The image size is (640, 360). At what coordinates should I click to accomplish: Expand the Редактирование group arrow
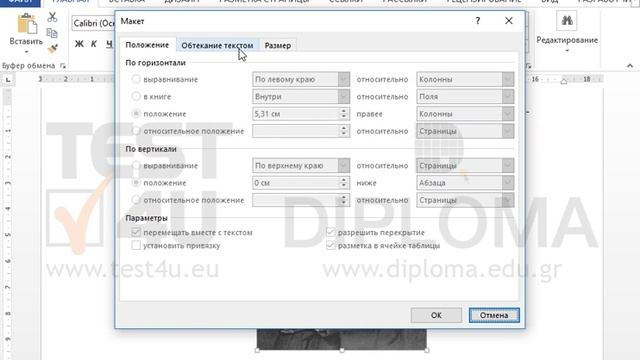click(567, 51)
